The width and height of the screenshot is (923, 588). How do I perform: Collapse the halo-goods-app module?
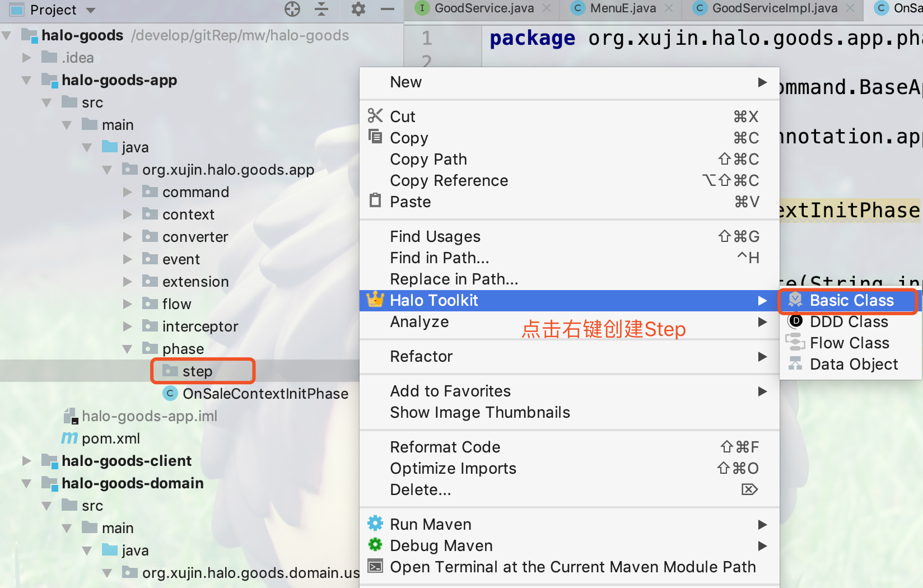[x=26, y=80]
